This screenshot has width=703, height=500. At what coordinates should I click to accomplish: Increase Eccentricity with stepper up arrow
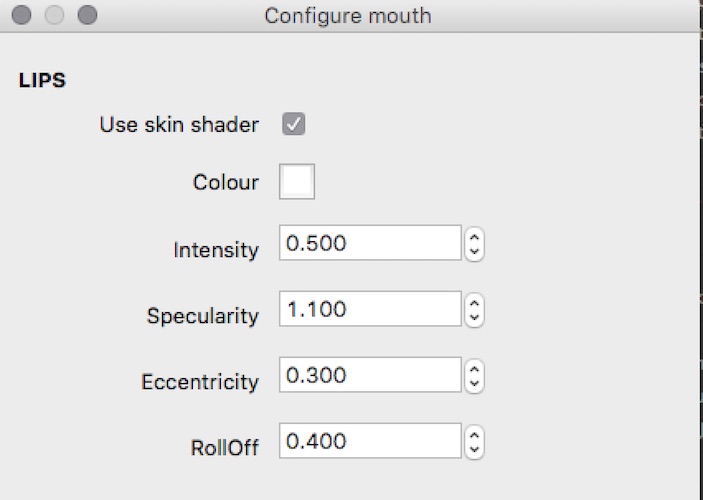pyautogui.click(x=475, y=369)
